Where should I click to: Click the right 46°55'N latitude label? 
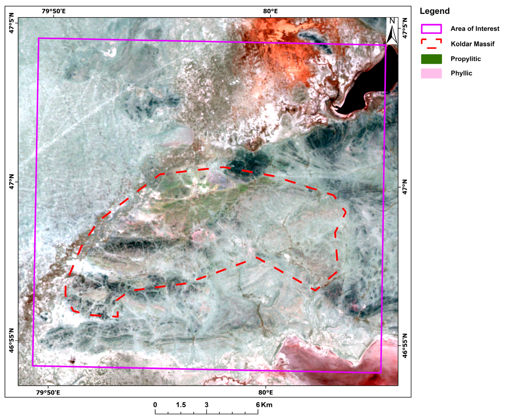[404, 346]
